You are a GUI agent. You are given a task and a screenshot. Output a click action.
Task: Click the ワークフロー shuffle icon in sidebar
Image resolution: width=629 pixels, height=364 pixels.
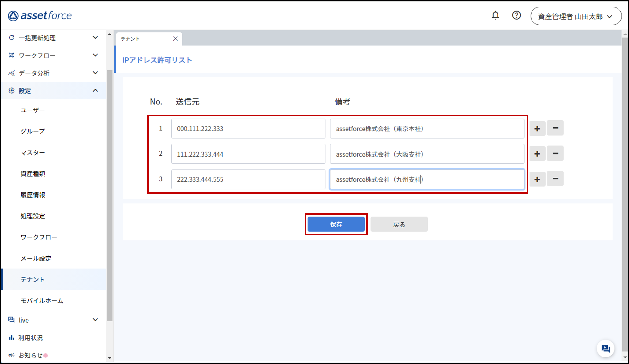click(12, 55)
